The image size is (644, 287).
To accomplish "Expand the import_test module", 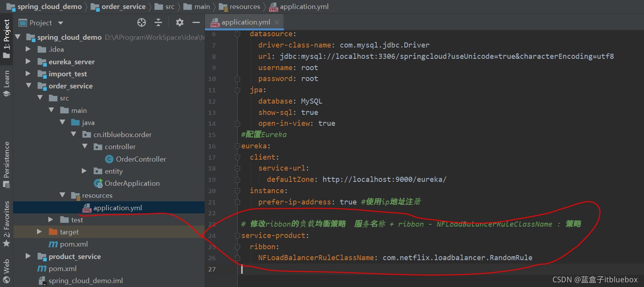I will [x=28, y=74].
